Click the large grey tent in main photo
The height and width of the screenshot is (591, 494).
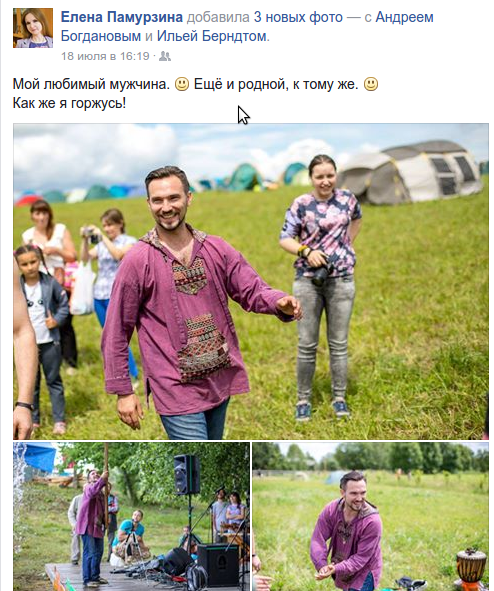click(x=411, y=172)
